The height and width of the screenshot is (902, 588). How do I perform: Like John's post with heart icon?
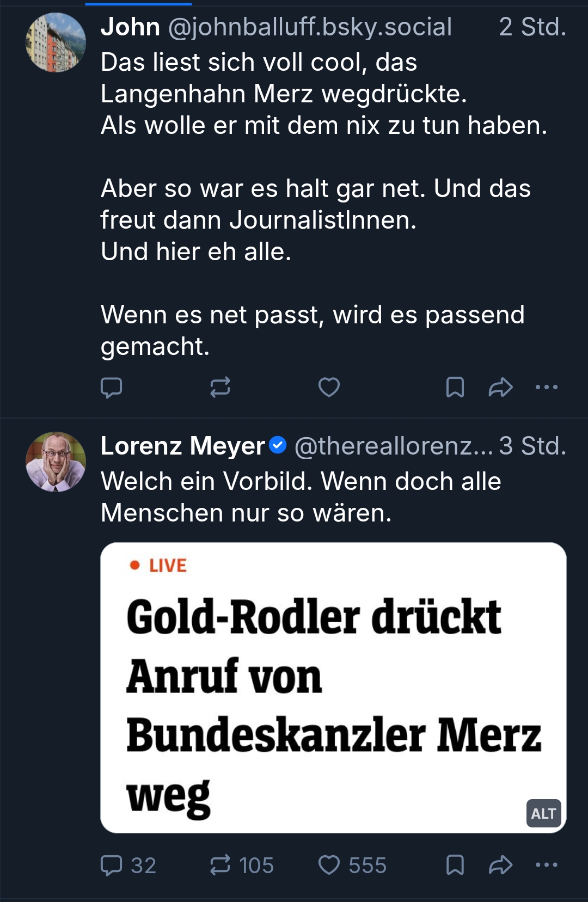pos(329,388)
